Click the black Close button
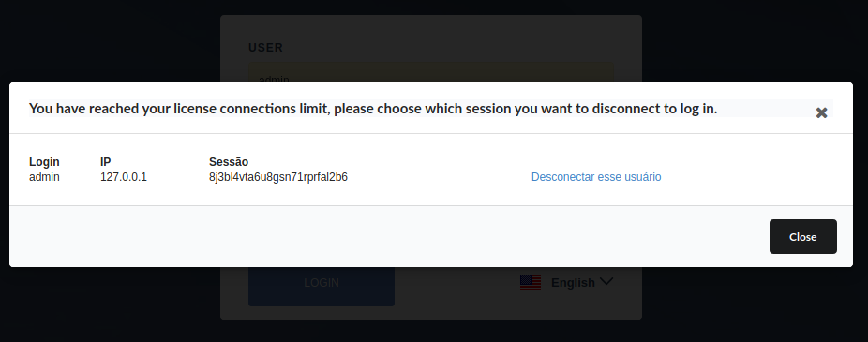 point(802,236)
